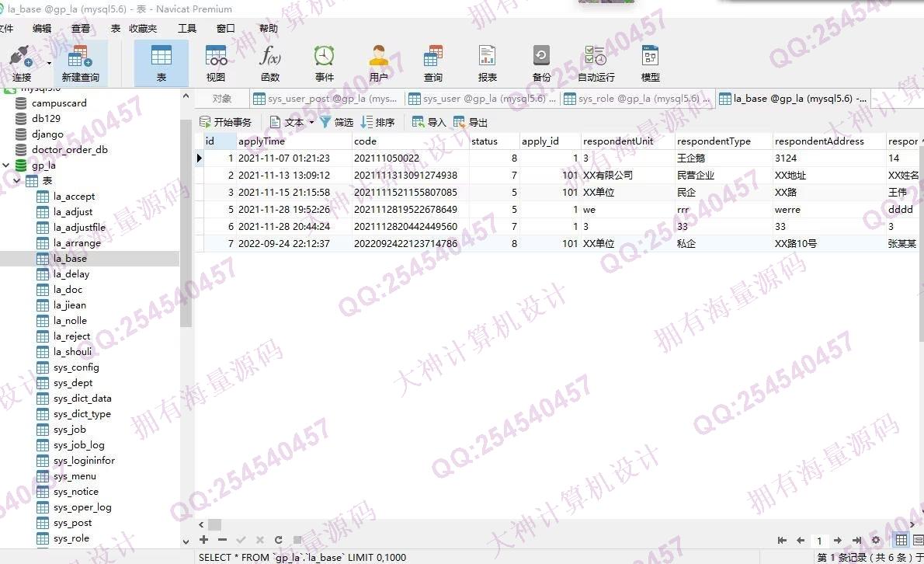The height and width of the screenshot is (564, 924).
Task: Select the la_shouli table
Action: (72, 352)
